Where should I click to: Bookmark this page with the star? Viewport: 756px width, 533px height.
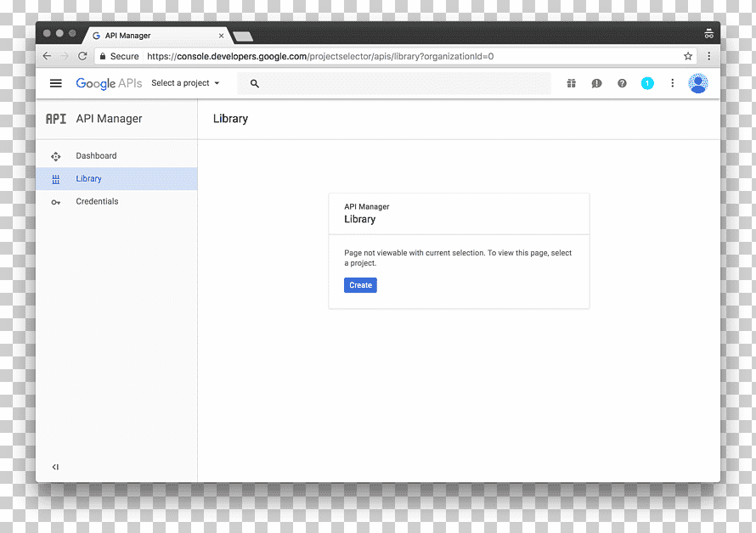pyautogui.click(x=688, y=56)
